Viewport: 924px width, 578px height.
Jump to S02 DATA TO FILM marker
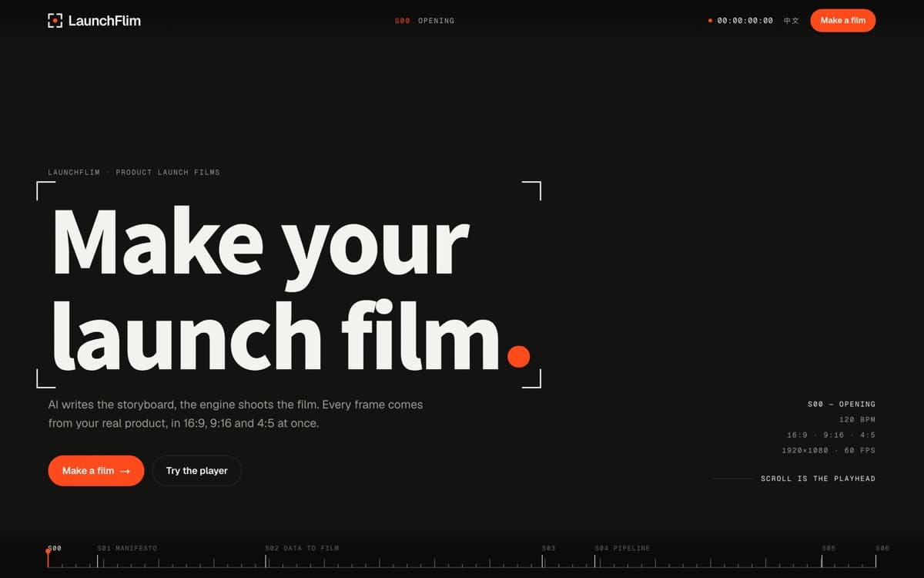coord(302,548)
